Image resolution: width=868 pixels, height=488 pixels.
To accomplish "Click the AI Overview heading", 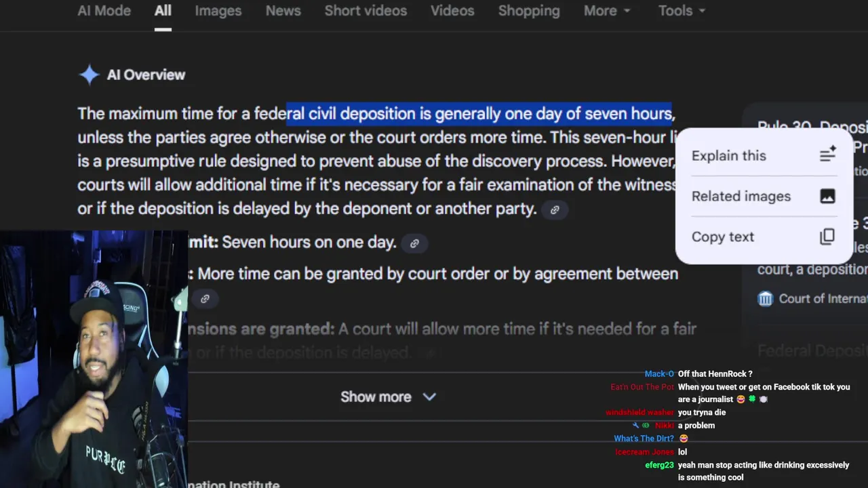I will click(146, 75).
